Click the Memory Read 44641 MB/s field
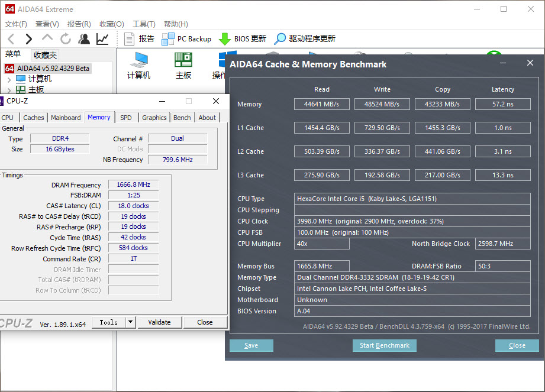The width and height of the screenshot is (545, 392). 322,104
